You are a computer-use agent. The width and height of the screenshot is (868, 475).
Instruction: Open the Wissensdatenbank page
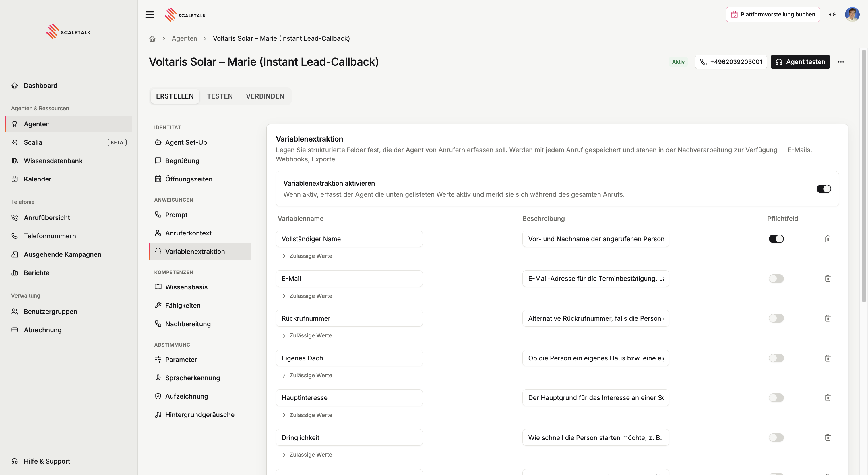pos(69,161)
